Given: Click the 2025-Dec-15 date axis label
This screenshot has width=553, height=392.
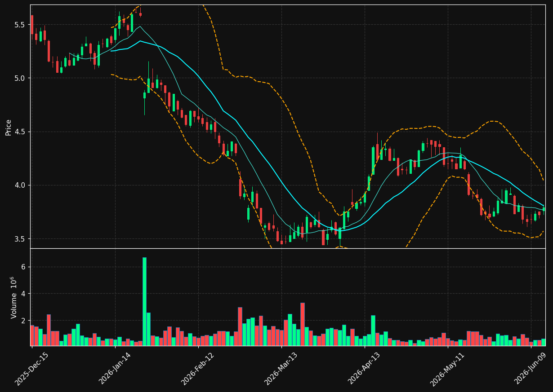Looking at the screenshot, I should tap(31, 369).
